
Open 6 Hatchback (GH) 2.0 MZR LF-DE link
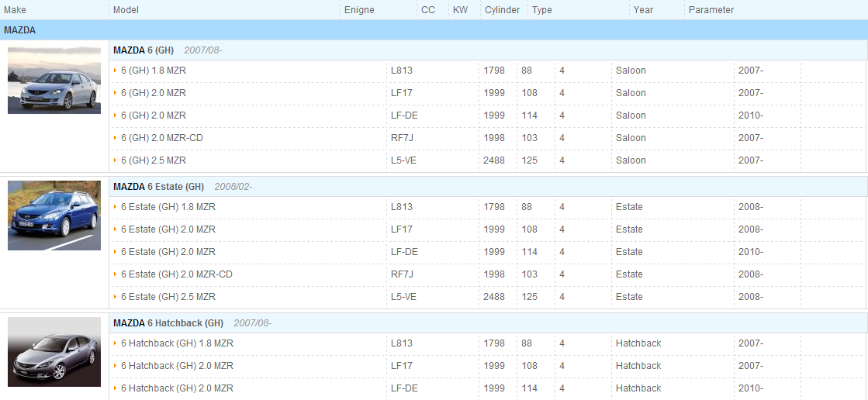177,388
